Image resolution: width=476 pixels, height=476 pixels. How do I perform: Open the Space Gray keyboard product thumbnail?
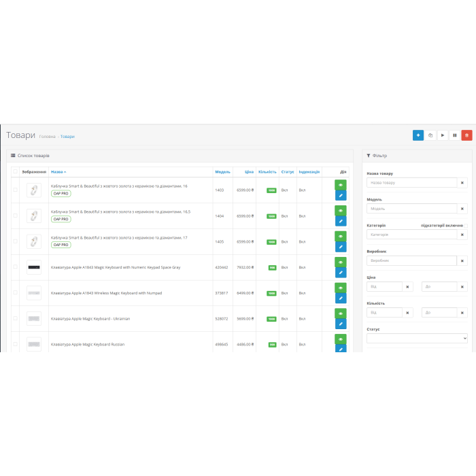(34, 267)
